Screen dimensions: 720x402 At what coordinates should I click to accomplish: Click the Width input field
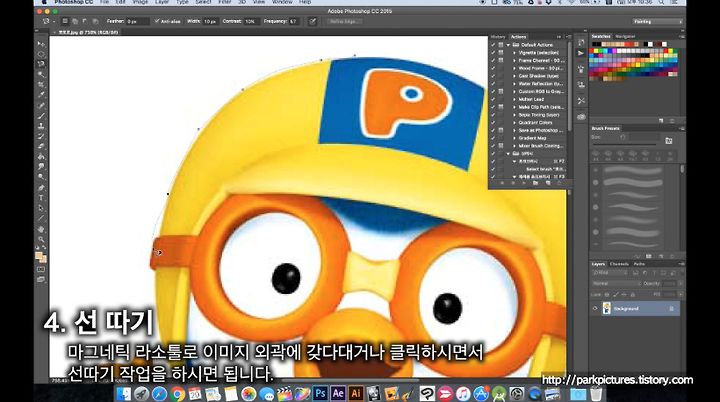click(210, 21)
